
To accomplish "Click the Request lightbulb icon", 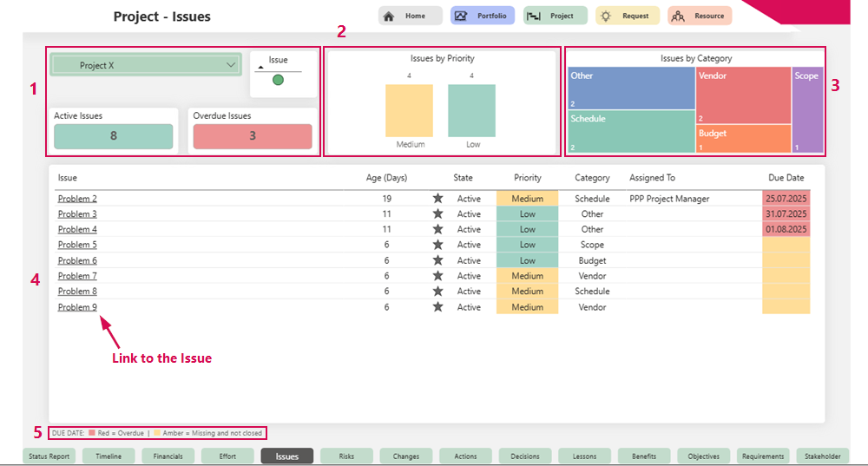I will [x=606, y=16].
